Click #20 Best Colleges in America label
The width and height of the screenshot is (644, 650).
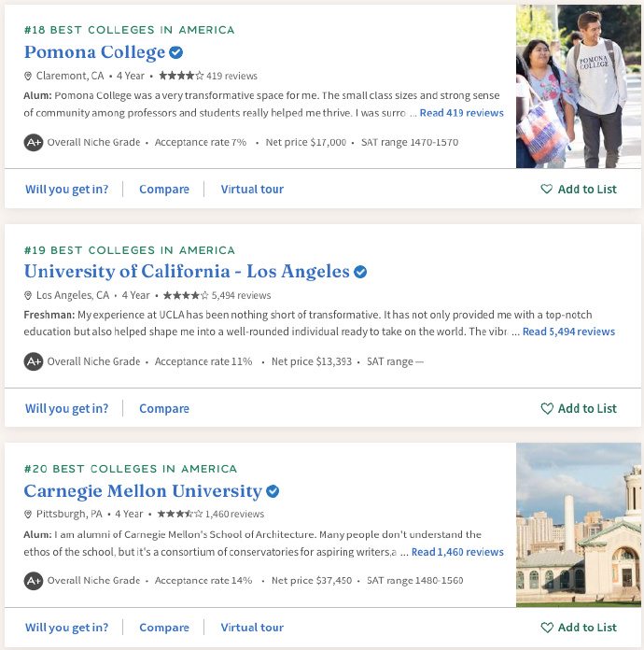131,469
